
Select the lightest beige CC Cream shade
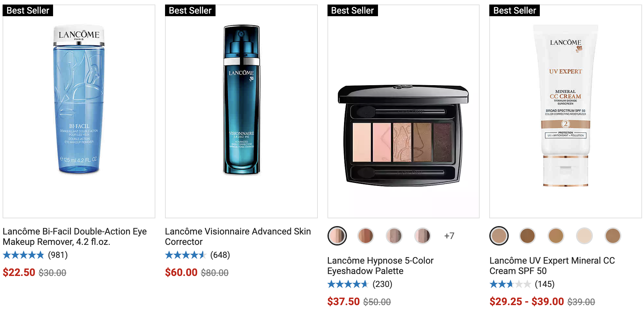(x=584, y=236)
